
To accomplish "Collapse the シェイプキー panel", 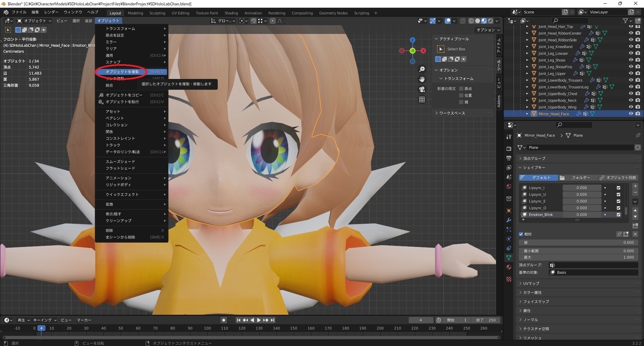I will [579, 168].
